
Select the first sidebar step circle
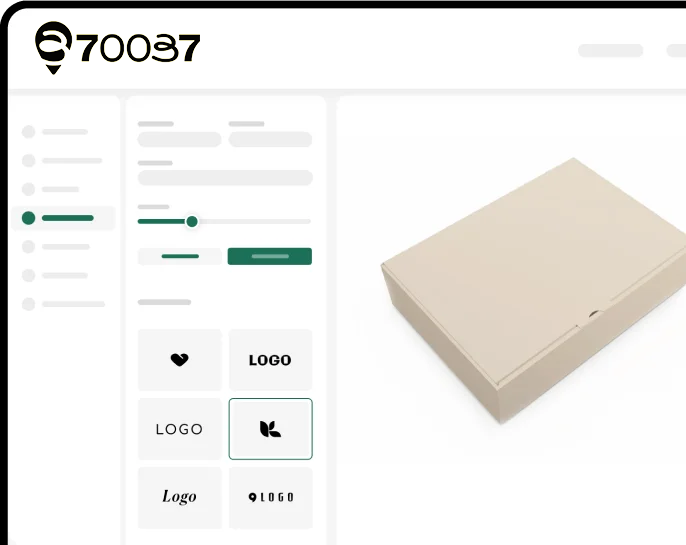[x=28, y=132]
